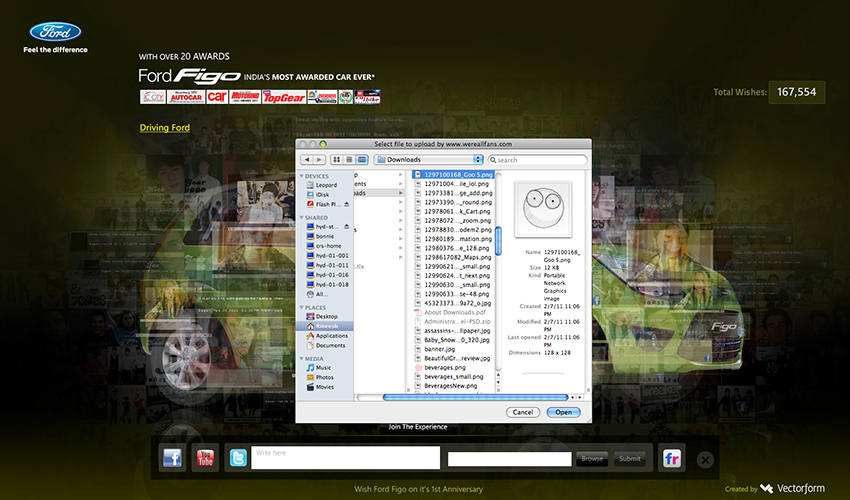Click the 'Write here' text field
850x500 pixels.
pyautogui.click(x=345, y=458)
